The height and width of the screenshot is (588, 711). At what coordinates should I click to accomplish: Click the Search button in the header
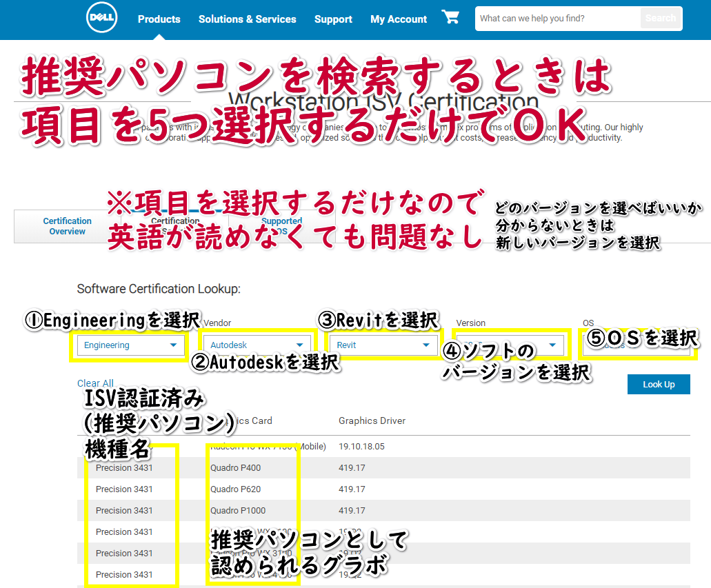point(661,18)
